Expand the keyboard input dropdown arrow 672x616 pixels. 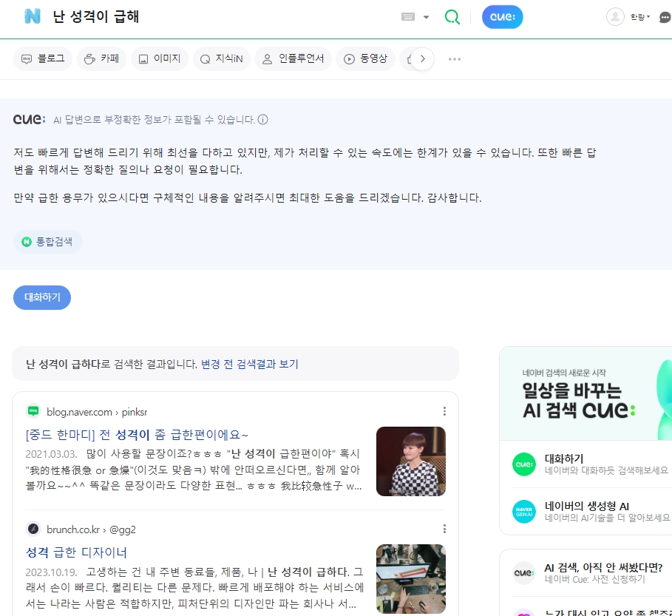426,17
